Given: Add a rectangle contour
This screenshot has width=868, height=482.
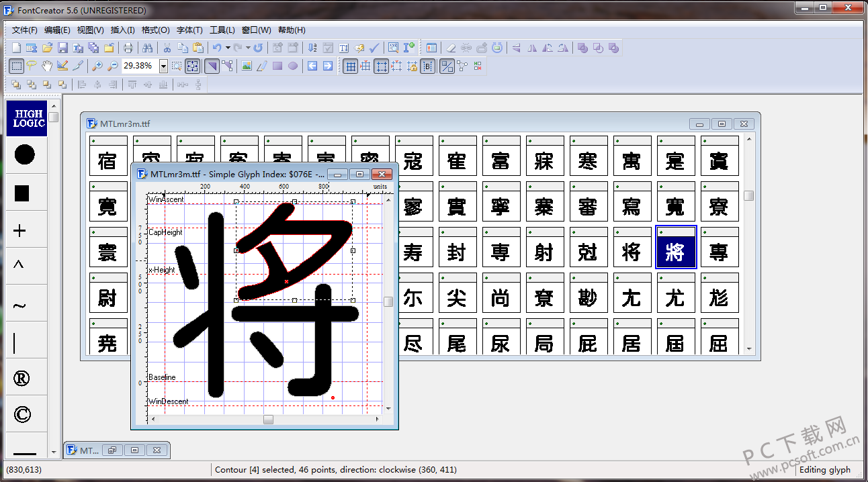Looking at the screenshot, I should (277, 66).
